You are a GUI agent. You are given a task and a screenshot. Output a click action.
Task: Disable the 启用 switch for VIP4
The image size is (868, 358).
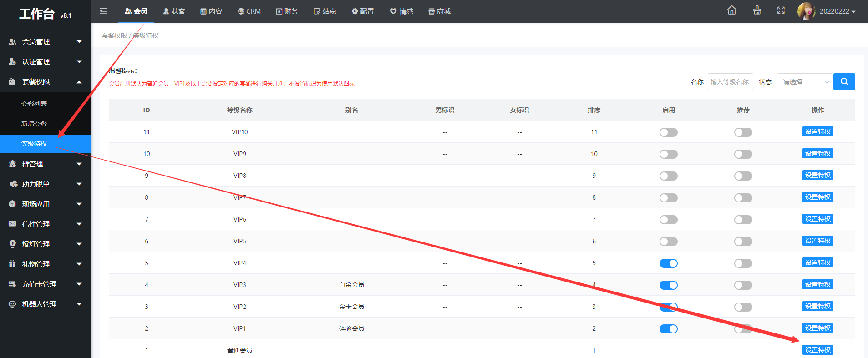(668, 263)
